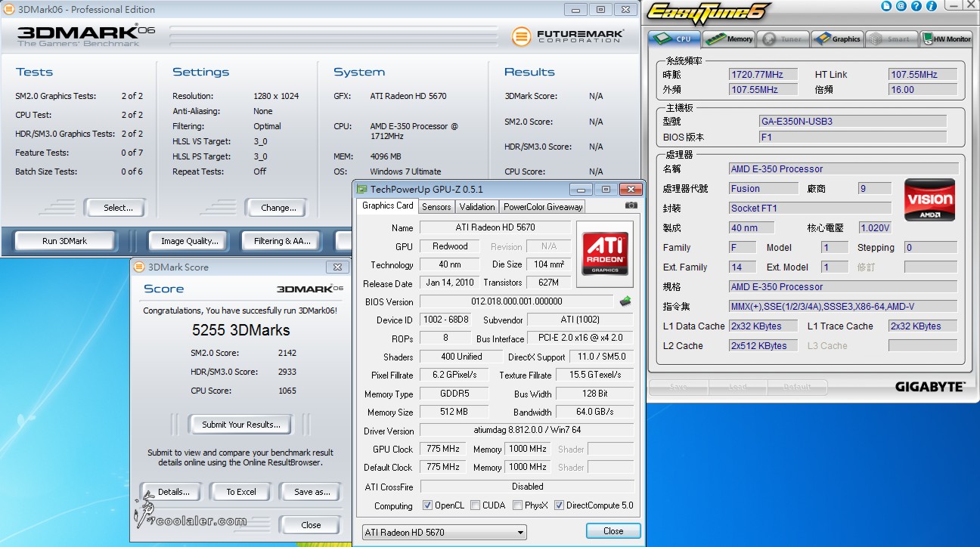Click the Bus Interface PCI-E 2.0 field
This screenshot has width=980, height=547.
(581, 338)
